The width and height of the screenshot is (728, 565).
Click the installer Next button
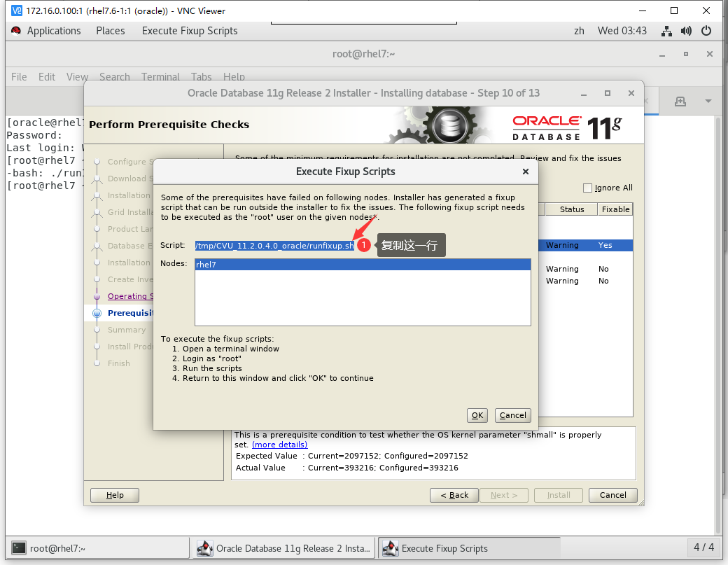[x=504, y=495]
